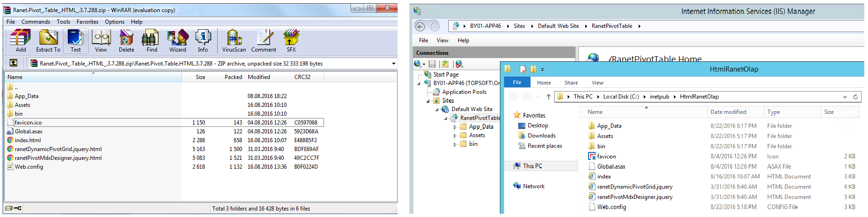Click the WinRAR Add toolbar icon
The width and height of the screenshot is (868, 217).
pyautogui.click(x=20, y=40)
